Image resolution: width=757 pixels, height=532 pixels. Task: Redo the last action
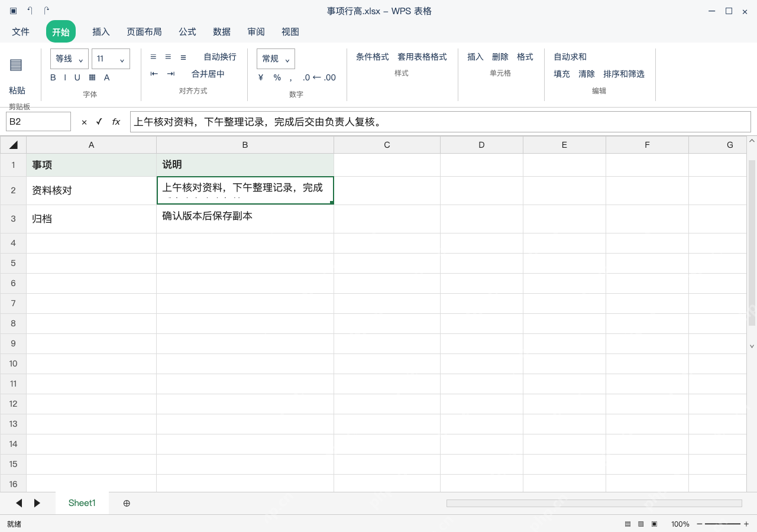pos(47,11)
